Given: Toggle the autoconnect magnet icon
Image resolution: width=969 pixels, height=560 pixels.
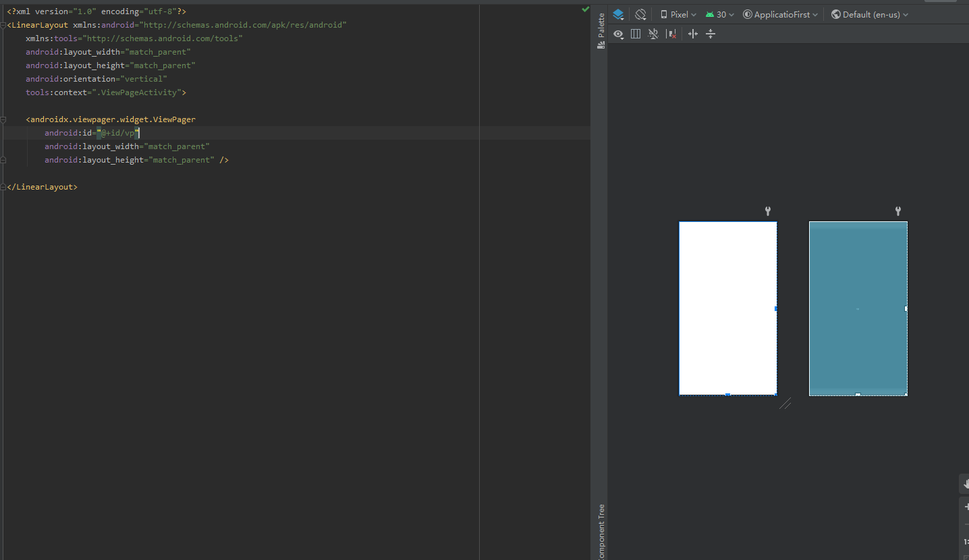Looking at the screenshot, I should point(653,34).
